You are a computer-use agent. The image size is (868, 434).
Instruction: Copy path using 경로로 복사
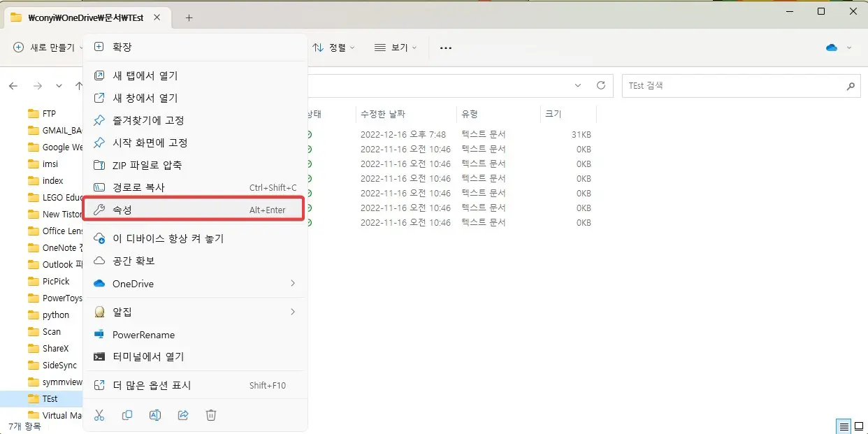(195, 187)
